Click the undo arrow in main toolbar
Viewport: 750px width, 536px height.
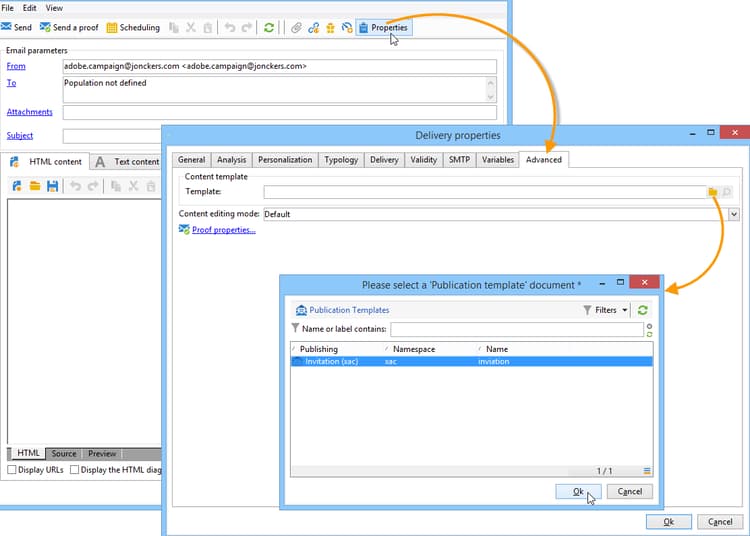tap(230, 28)
